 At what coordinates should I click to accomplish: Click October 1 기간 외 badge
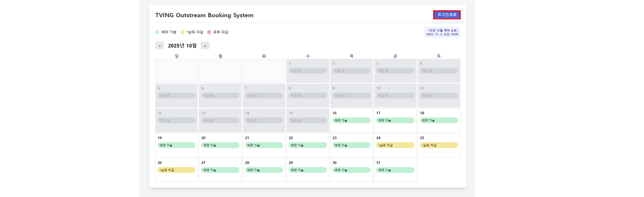click(x=307, y=71)
